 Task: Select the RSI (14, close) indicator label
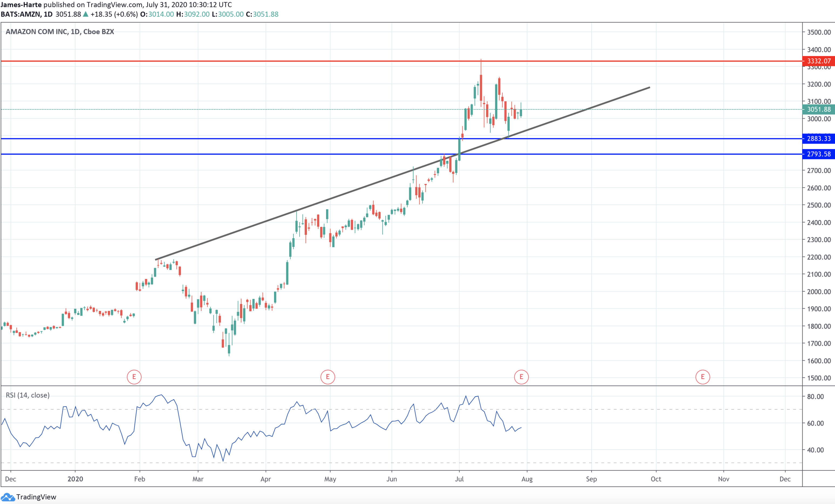point(28,395)
